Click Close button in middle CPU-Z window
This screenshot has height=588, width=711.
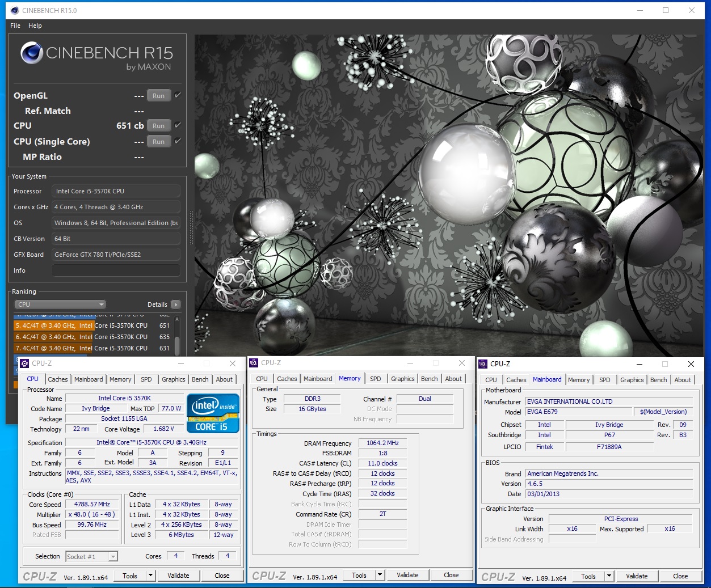pyautogui.click(x=451, y=575)
